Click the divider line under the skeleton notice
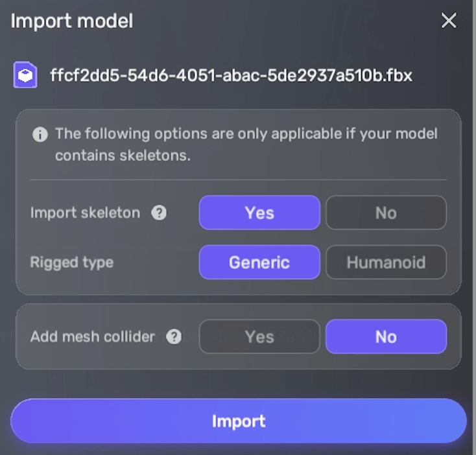This screenshot has width=476, height=455. click(238, 180)
